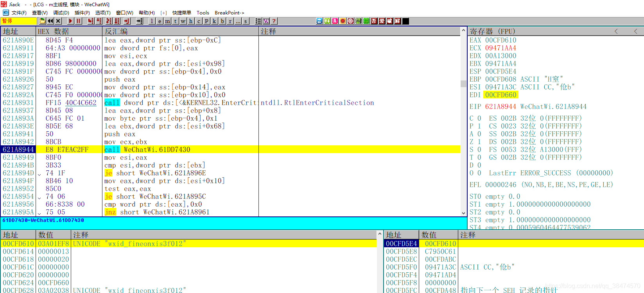Click the blue swap arrows plugin icon
This screenshot has height=293, width=644.
pyautogui.click(x=319, y=21)
